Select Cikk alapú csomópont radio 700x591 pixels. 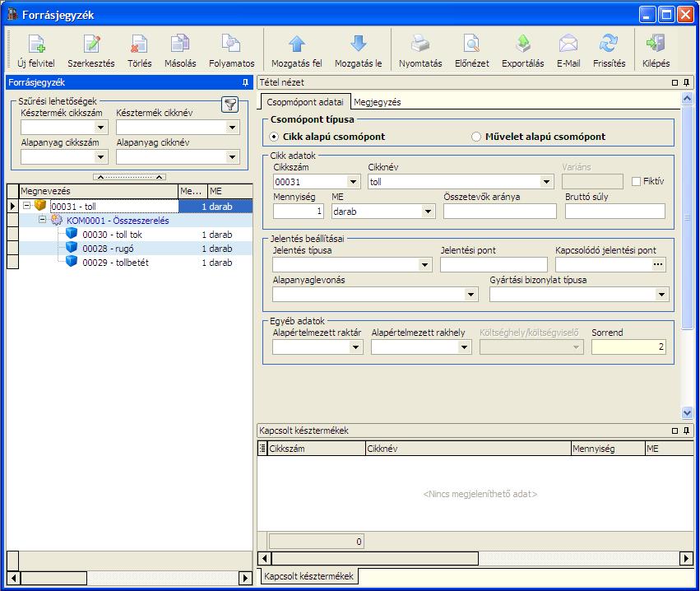click(274, 137)
